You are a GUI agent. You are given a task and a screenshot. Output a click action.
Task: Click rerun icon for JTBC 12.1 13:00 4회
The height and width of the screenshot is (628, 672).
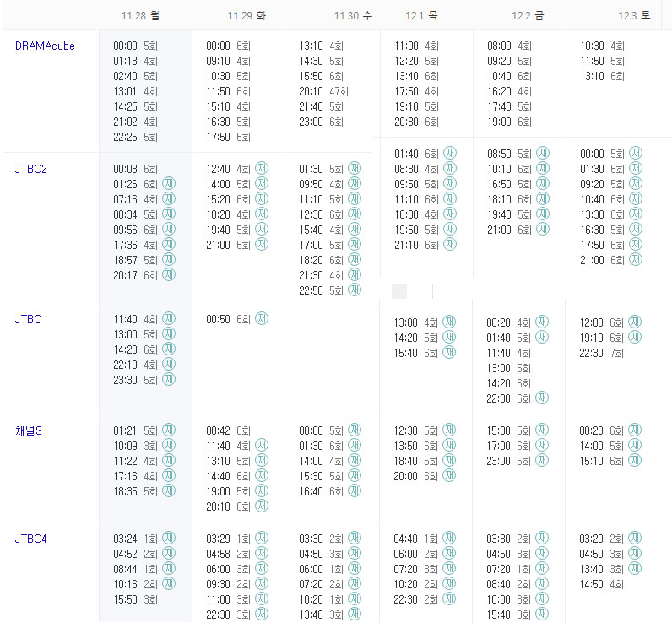449,322
